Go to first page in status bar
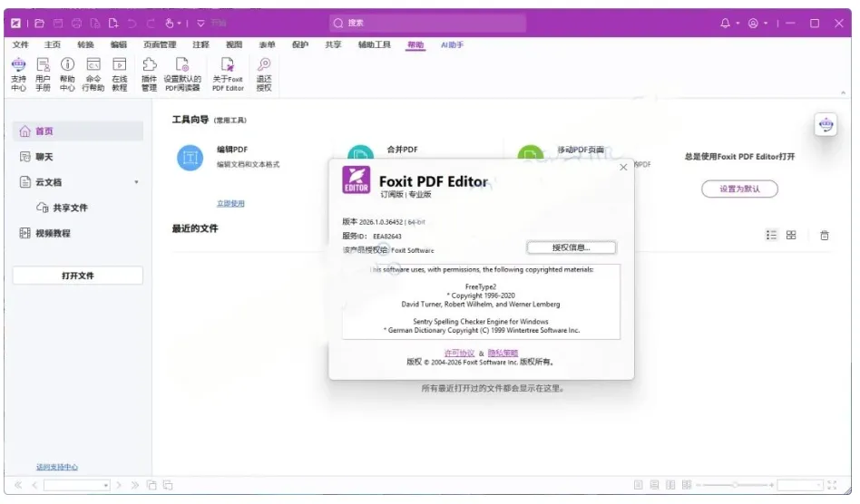860x504 pixels. point(18,485)
